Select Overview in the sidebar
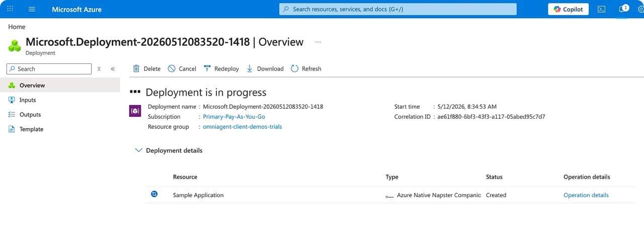The height and width of the screenshot is (246, 644). tap(60, 86)
